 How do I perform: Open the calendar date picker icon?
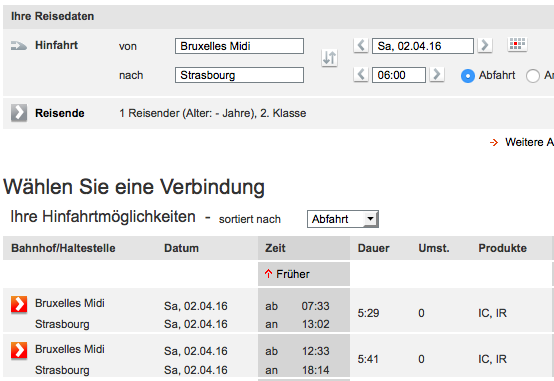[x=517, y=45]
